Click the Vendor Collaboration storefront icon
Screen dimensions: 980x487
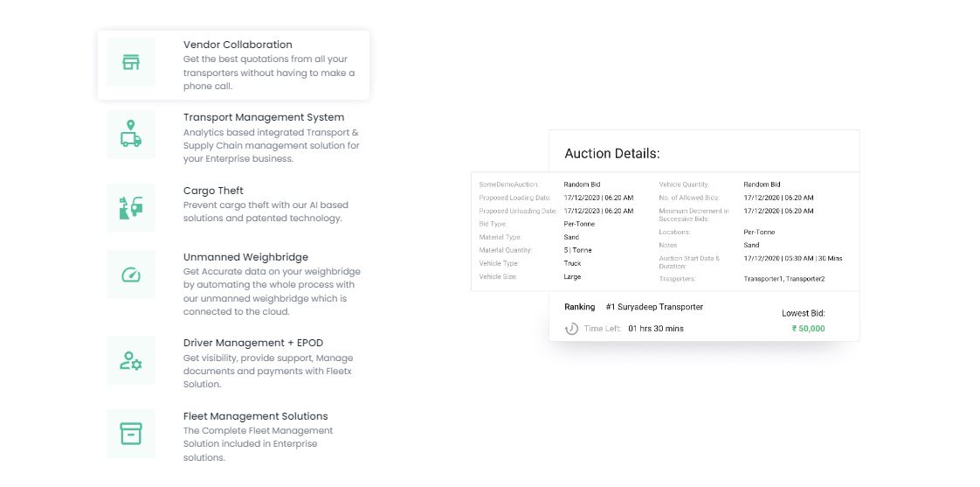click(x=131, y=62)
